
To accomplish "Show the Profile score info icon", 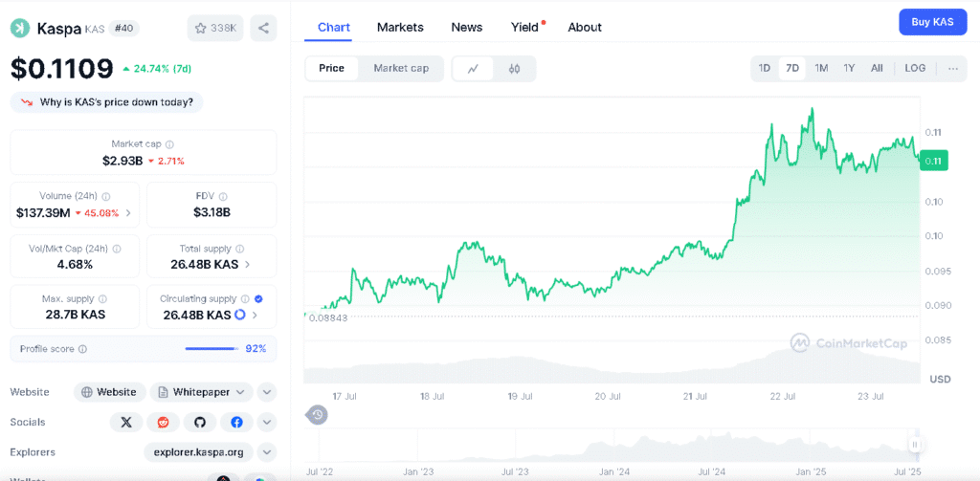I will (x=82, y=349).
